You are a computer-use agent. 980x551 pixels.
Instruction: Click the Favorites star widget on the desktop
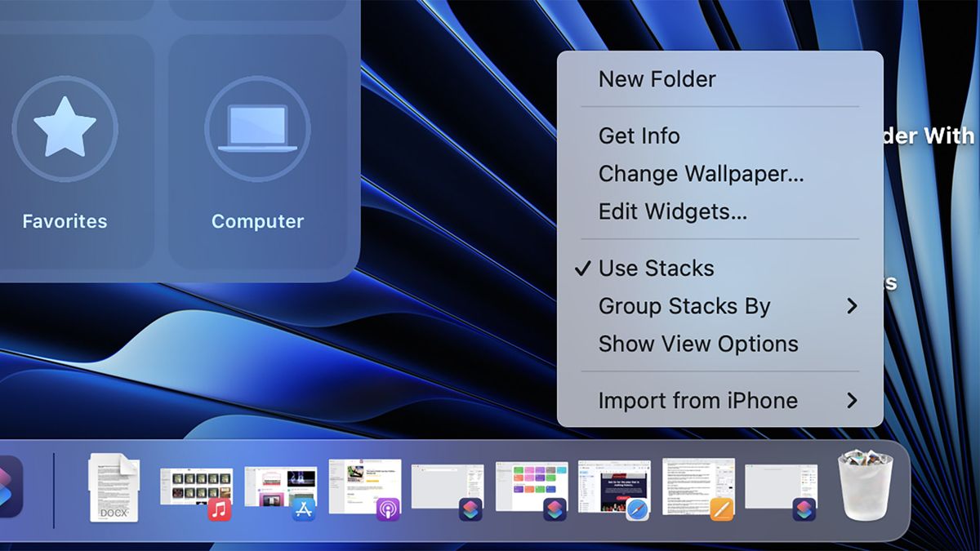(x=65, y=131)
